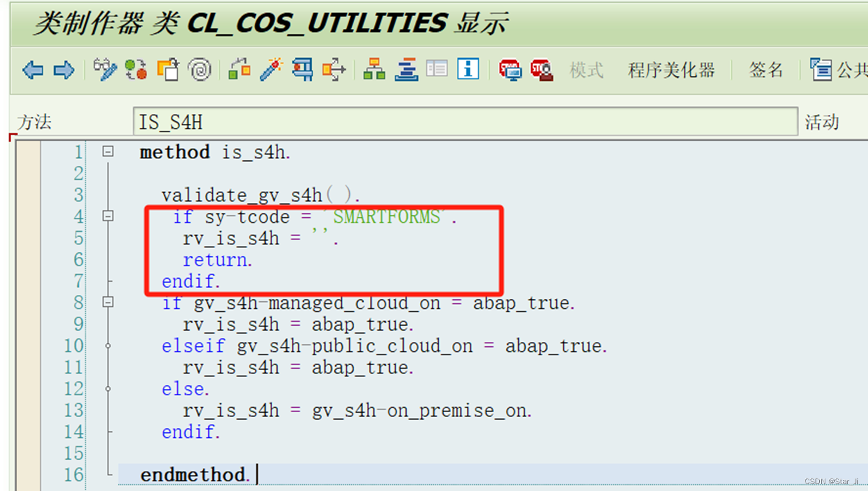Set session breakpoint with the stop-user icon
Screen dimensions: 868x491
(x=541, y=70)
